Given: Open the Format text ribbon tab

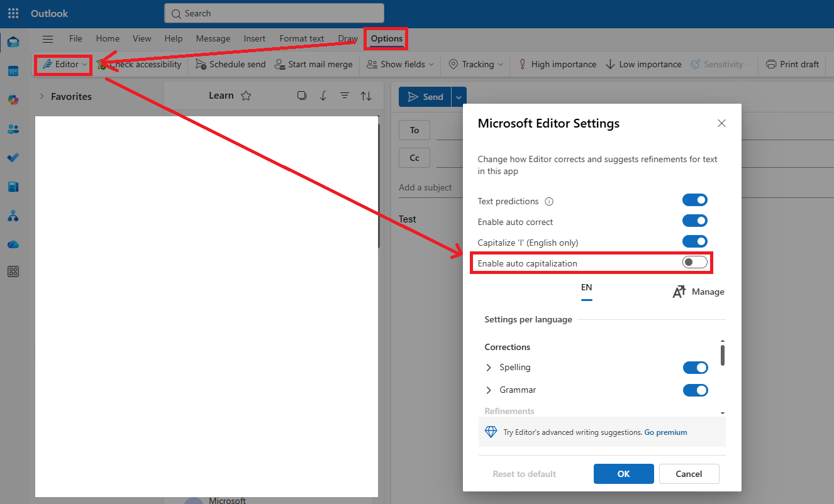Looking at the screenshot, I should coord(302,38).
